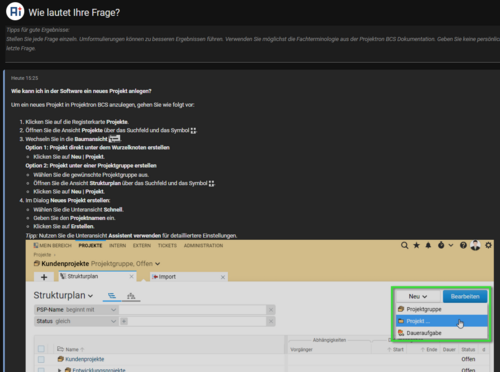This screenshot has height=372, width=500.
Task: Tick the Kundenprojekte row checkbox
Action: (41, 359)
